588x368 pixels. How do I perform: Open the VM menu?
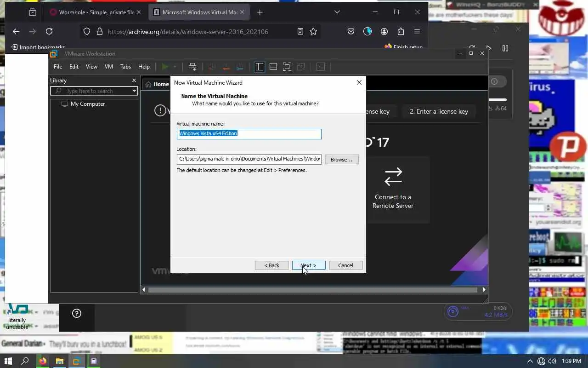click(x=109, y=67)
